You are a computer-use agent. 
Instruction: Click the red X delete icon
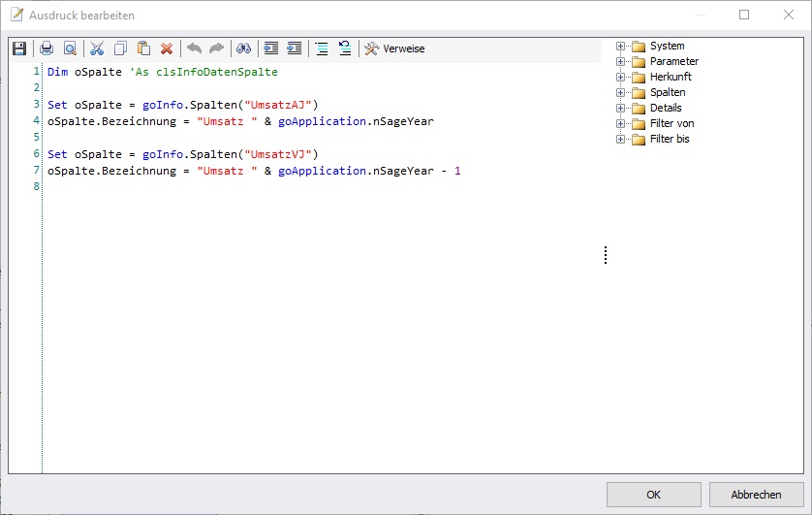coord(167,48)
